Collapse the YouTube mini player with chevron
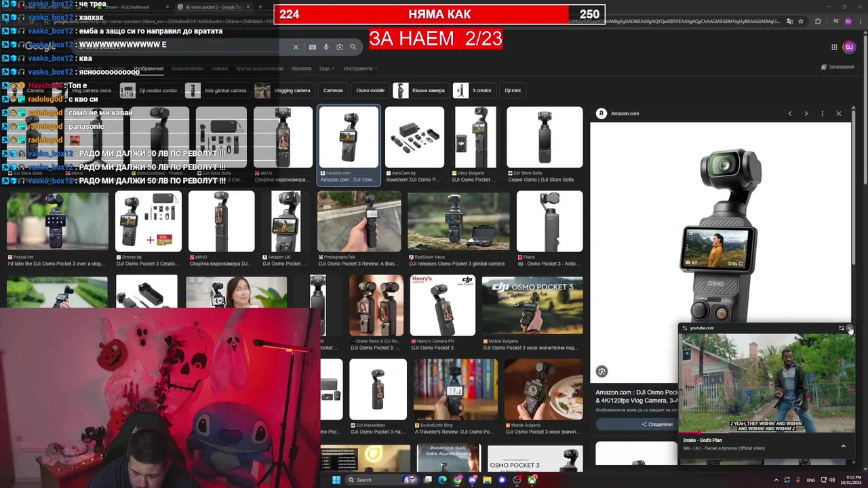The height and width of the screenshot is (488, 868). (844, 446)
